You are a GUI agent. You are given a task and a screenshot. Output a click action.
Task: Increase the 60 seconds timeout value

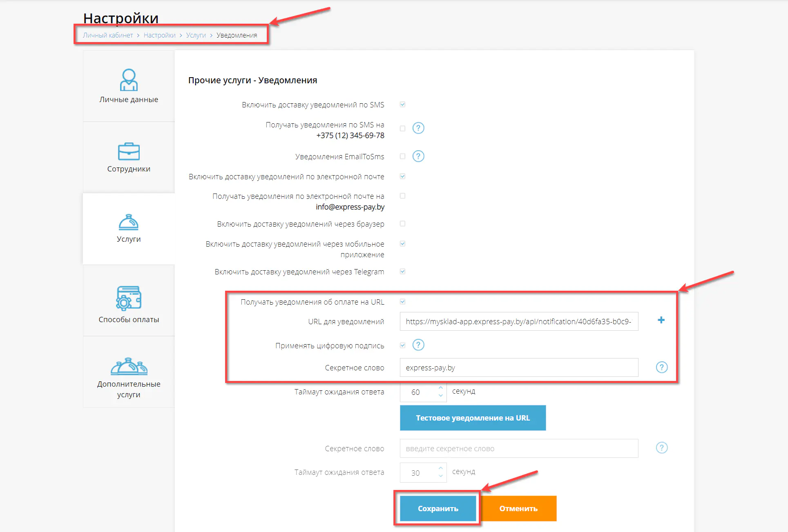tap(440, 388)
